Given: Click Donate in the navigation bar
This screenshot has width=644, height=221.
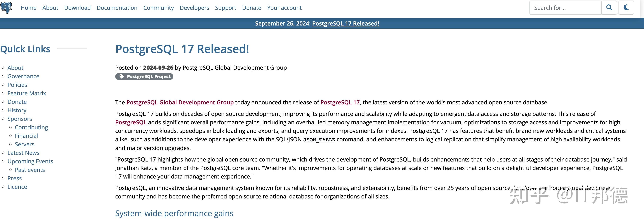Looking at the screenshot, I should (251, 8).
